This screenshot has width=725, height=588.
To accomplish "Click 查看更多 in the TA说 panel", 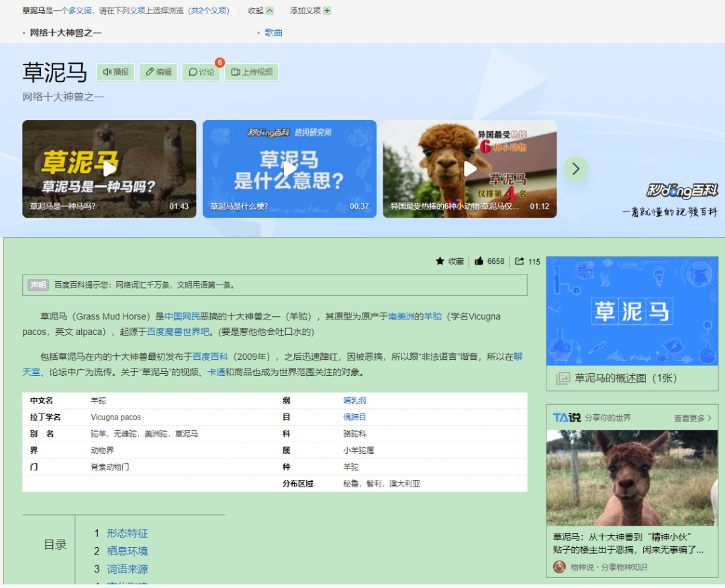I will (692, 418).
